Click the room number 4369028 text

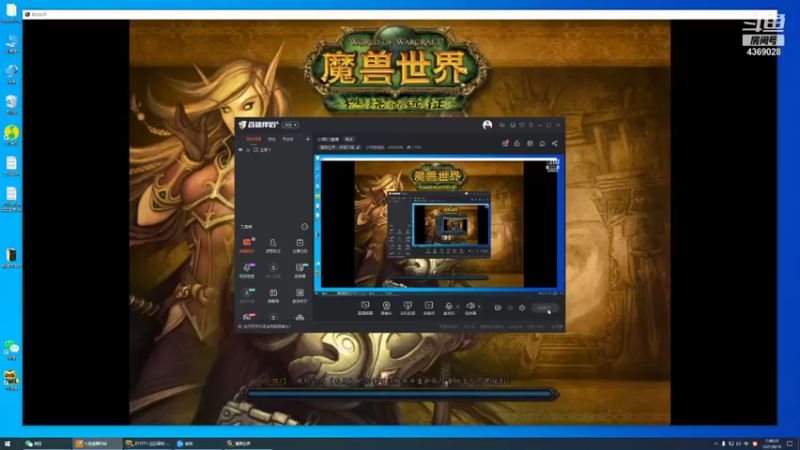395,147
